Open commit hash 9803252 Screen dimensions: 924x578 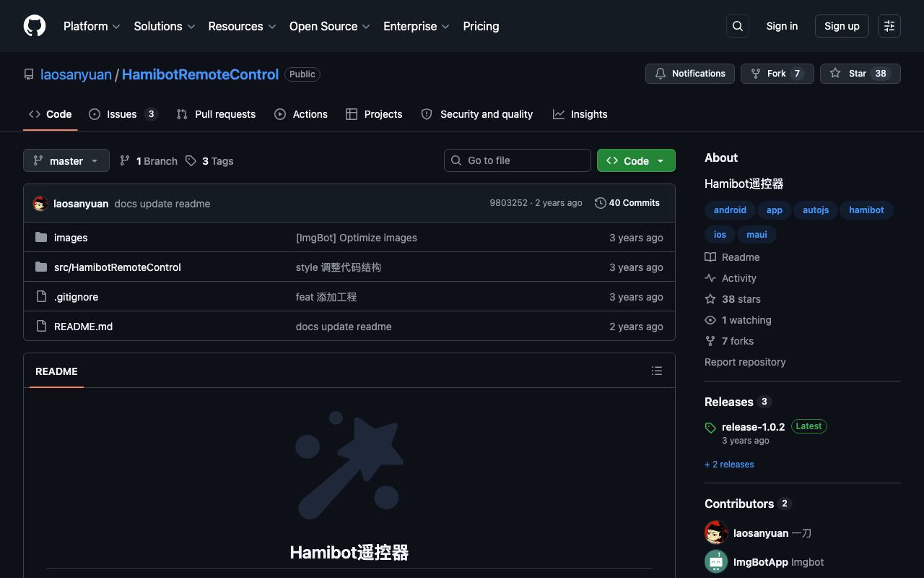click(x=508, y=203)
